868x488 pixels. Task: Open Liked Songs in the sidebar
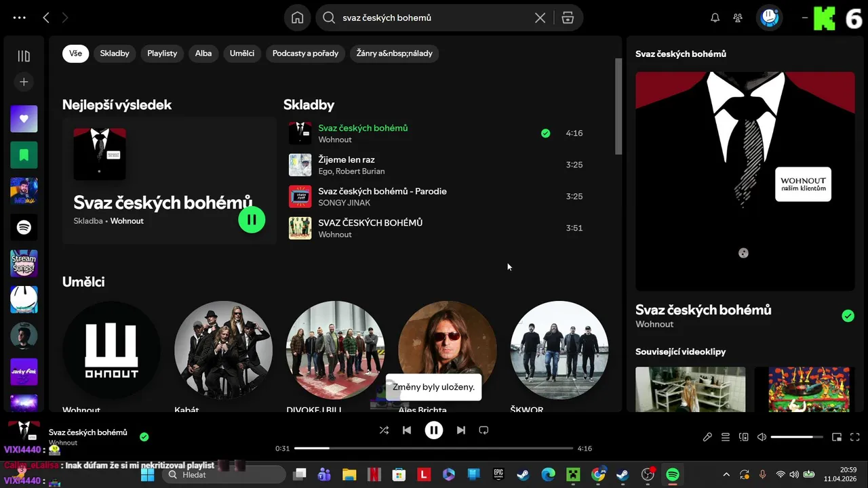pos(24,119)
